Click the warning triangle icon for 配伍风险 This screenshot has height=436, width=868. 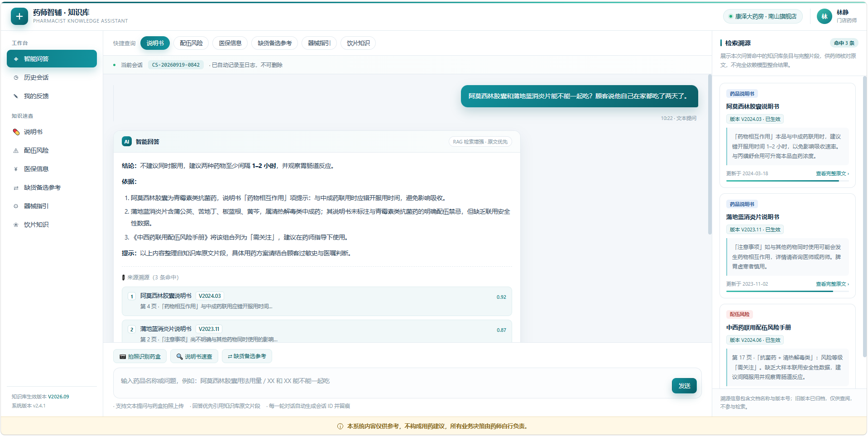(x=16, y=150)
